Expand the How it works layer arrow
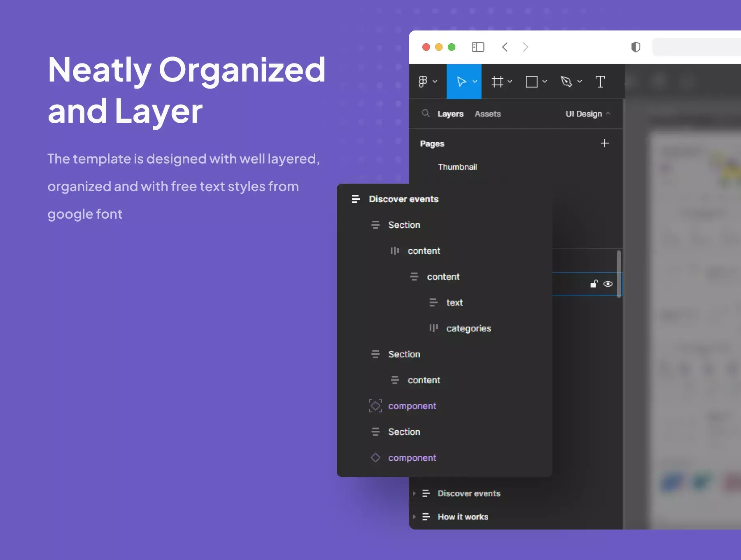 [414, 516]
